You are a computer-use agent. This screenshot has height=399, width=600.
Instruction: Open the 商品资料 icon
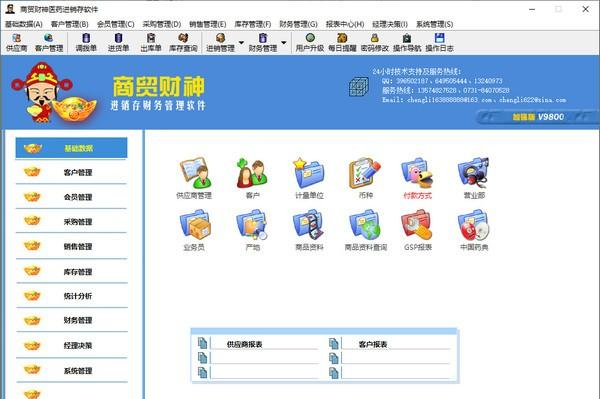pyautogui.click(x=309, y=230)
